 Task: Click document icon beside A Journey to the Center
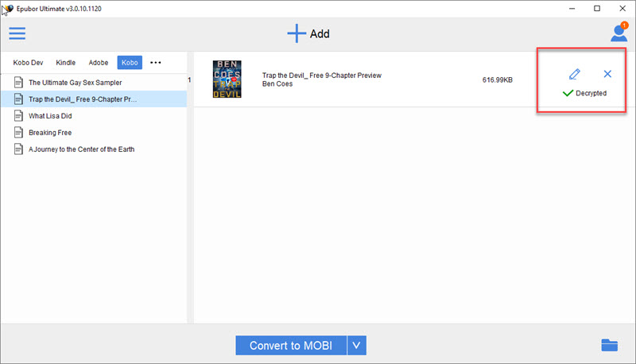tap(18, 149)
